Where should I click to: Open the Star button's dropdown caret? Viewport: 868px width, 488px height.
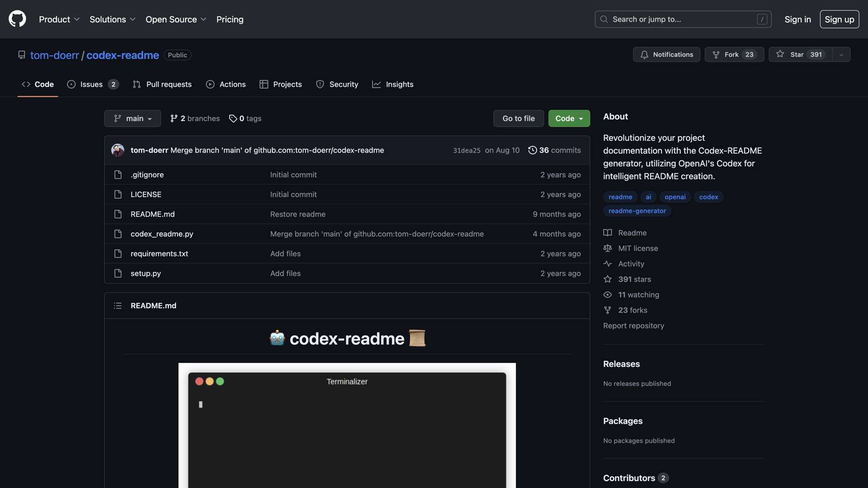point(840,54)
